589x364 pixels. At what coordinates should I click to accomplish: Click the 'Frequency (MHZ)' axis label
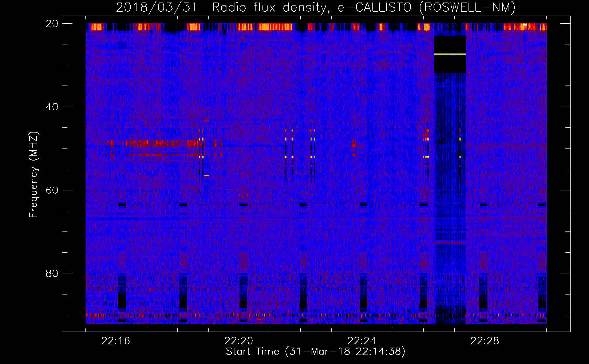(x=33, y=175)
